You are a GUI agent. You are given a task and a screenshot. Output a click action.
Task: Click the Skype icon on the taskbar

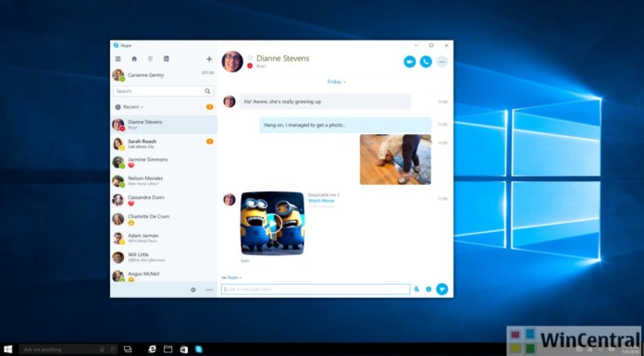(199, 349)
